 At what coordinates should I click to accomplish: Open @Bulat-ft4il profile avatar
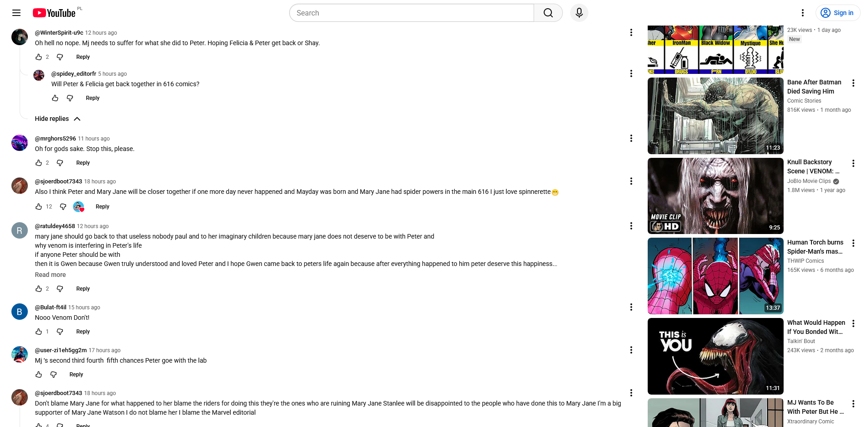(x=20, y=312)
